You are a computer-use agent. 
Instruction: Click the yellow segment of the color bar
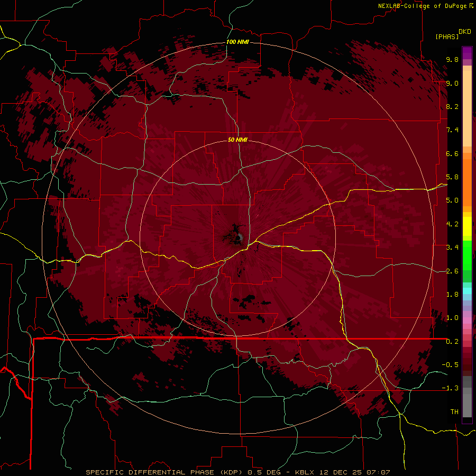(467, 226)
